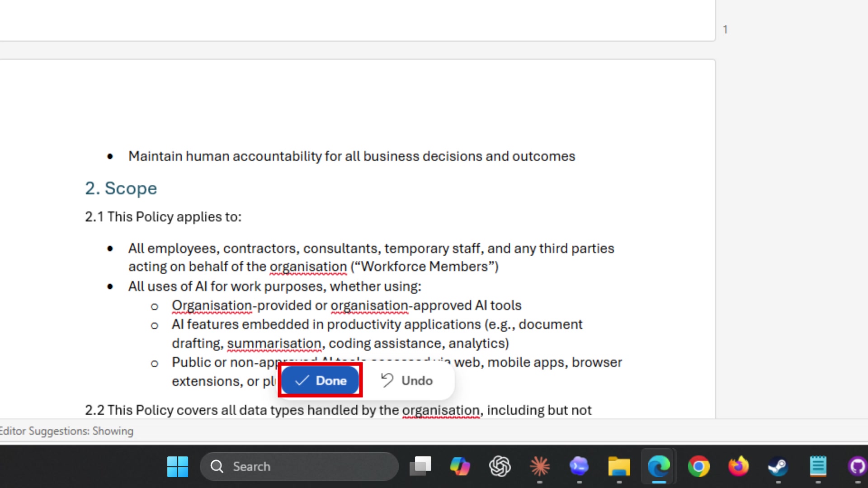Click flagged word "summarisation"
The width and height of the screenshot is (868, 488).
[274, 343]
